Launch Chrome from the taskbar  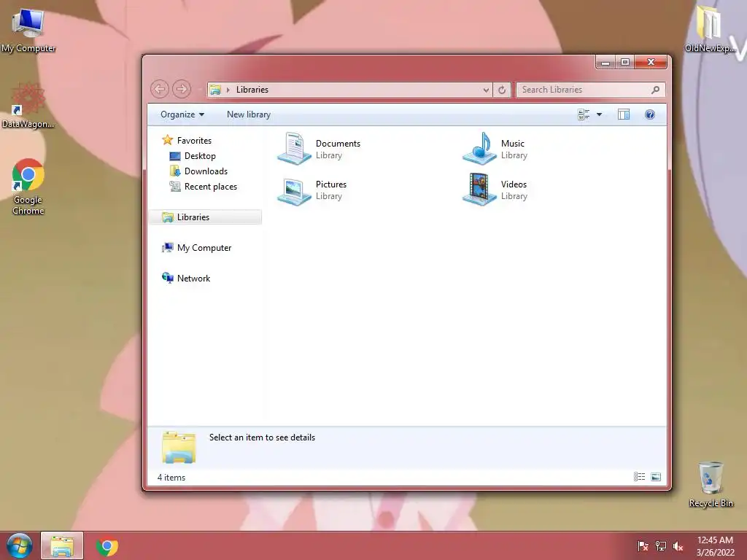[x=107, y=546]
